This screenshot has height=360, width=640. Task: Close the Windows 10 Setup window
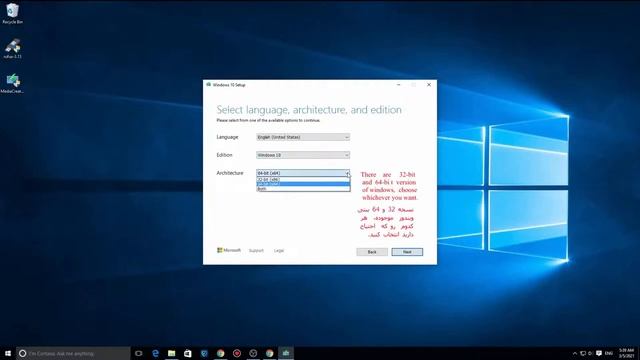429,85
